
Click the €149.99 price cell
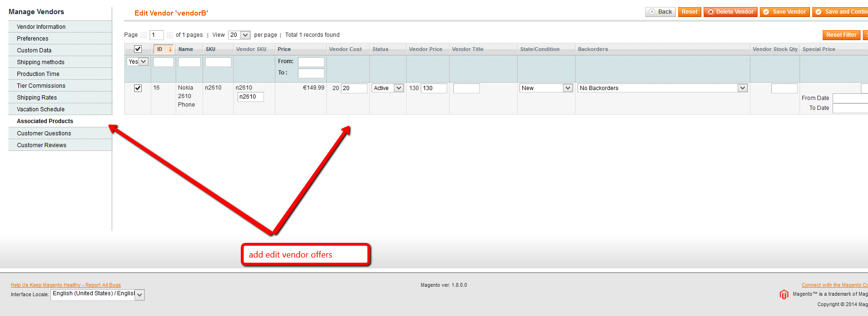[314, 88]
